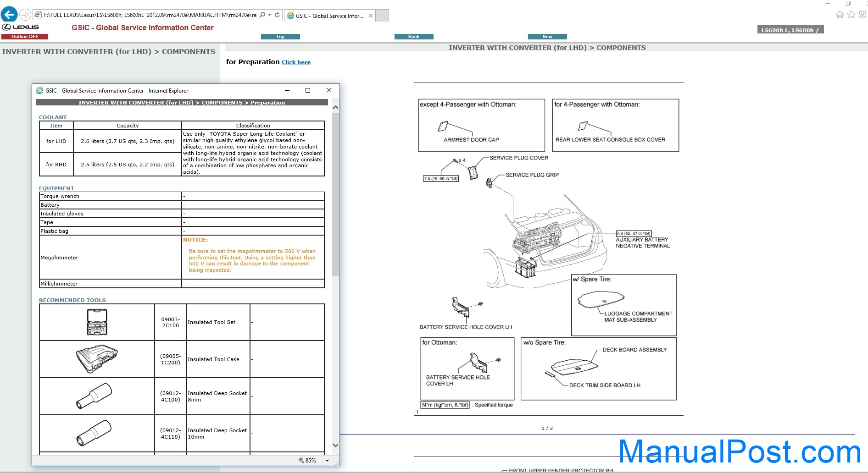Click the refresh page icon
The height and width of the screenshot is (473, 868).
tap(277, 15)
